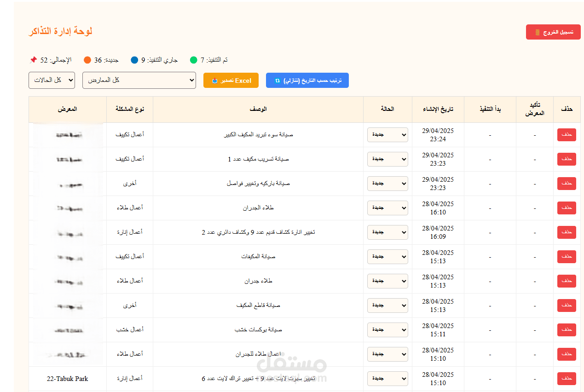Click the orange dot beside جديدة: 36
The width and height of the screenshot is (584, 392).
coord(87,60)
